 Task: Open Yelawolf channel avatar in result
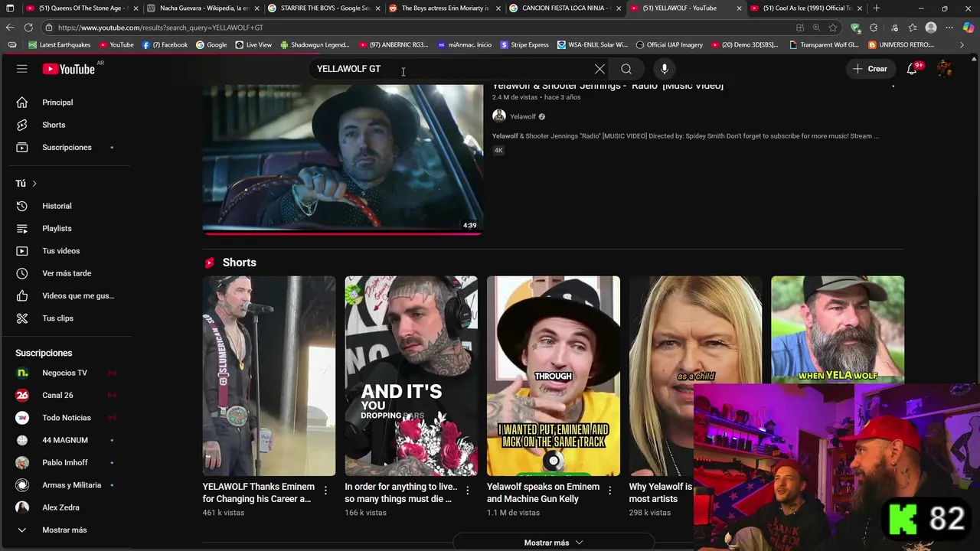pyautogui.click(x=499, y=116)
